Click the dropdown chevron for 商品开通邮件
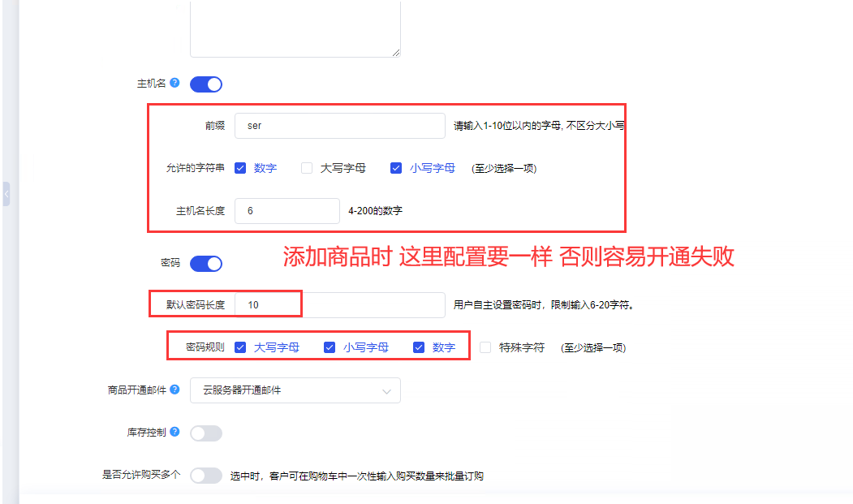853x504 pixels. (387, 391)
